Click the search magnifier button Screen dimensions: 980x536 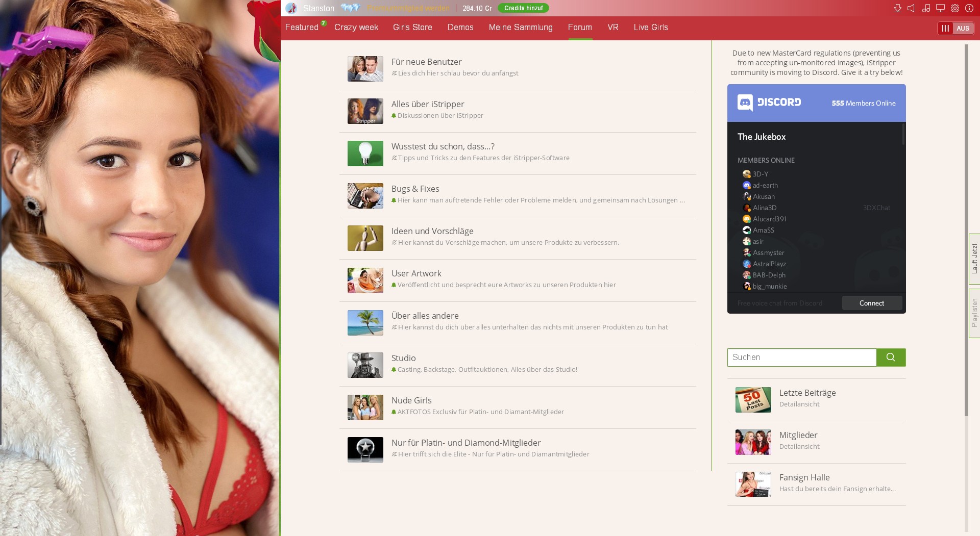(x=891, y=358)
